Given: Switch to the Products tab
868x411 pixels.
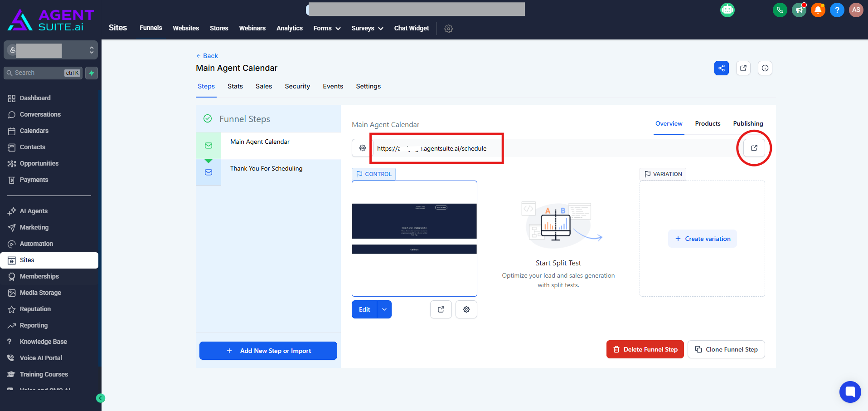Looking at the screenshot, I should coord(708,123).
